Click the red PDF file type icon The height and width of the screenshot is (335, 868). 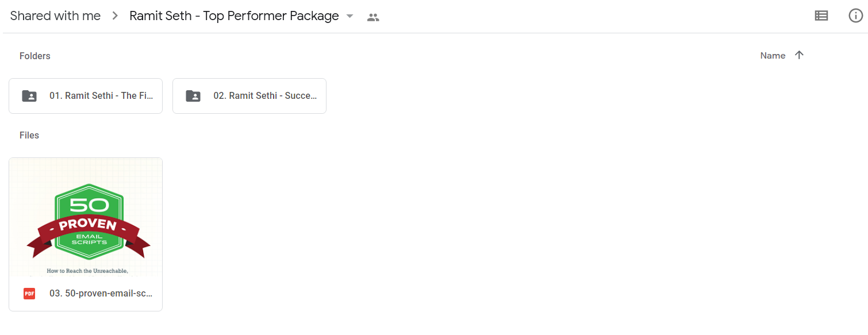tap(29, 294)
